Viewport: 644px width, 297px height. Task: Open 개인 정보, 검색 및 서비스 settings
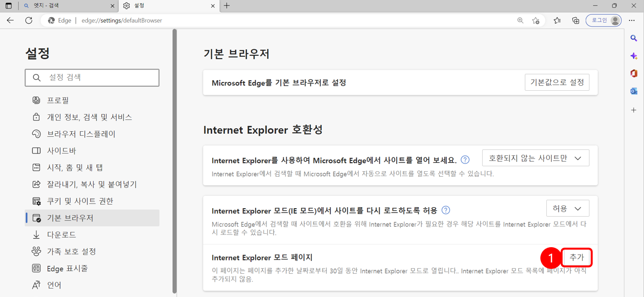(x=92, y=117)
